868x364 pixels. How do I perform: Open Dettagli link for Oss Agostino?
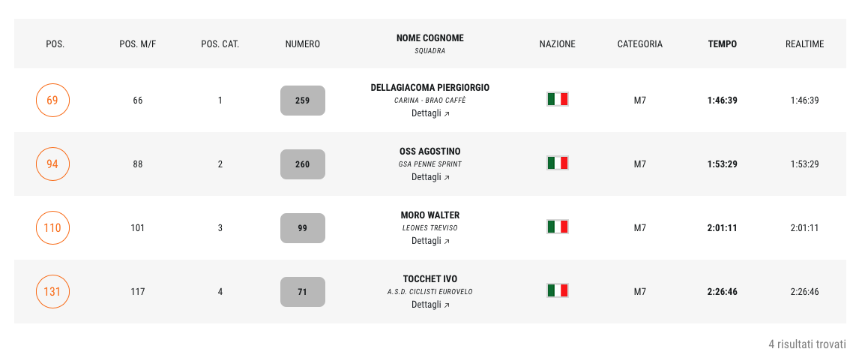point(430,176)
